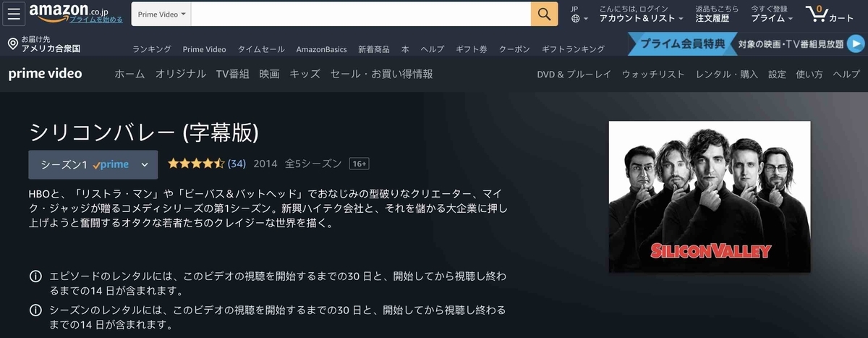The image size is (868, 338).
Task: Open the クーポン link
Action: [x=514, y=49]
